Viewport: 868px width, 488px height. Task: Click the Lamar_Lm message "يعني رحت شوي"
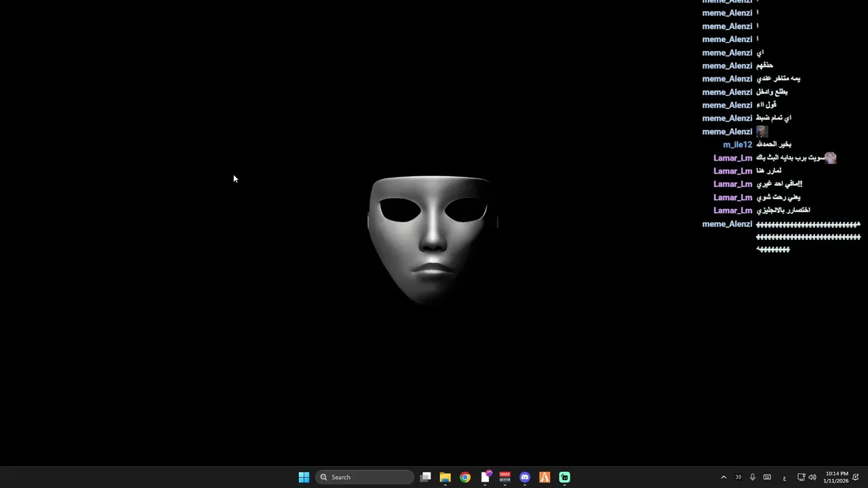pyautogui.click(x=778, y=197)
